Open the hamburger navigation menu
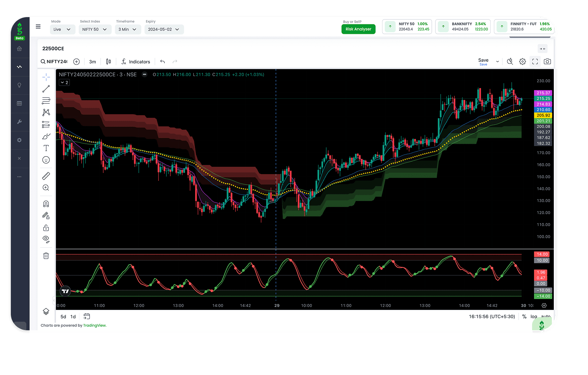Viewport: 588px width, 375px height. [x=38, y=26]
